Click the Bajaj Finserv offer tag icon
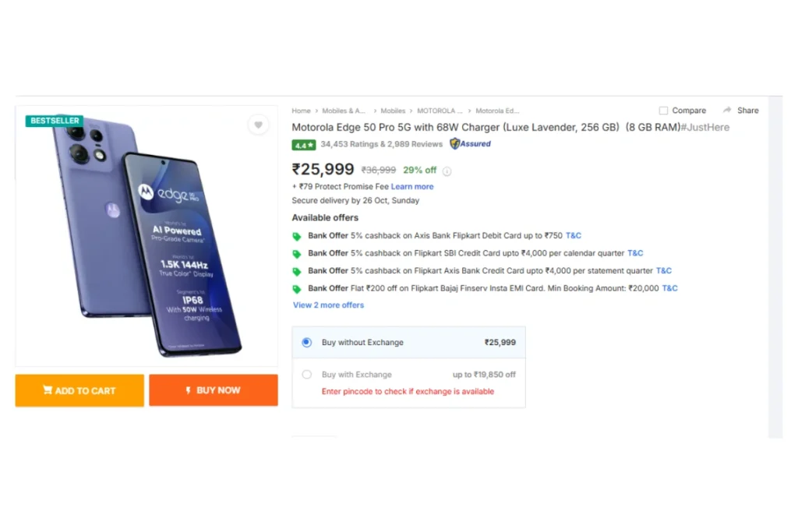This screenshot has height=532, width=798. pyautogui.click(x=297, y=289)
